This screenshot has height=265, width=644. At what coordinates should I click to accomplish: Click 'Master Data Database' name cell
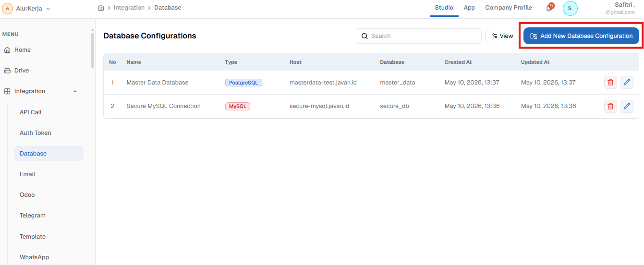[x=158, y=83]
